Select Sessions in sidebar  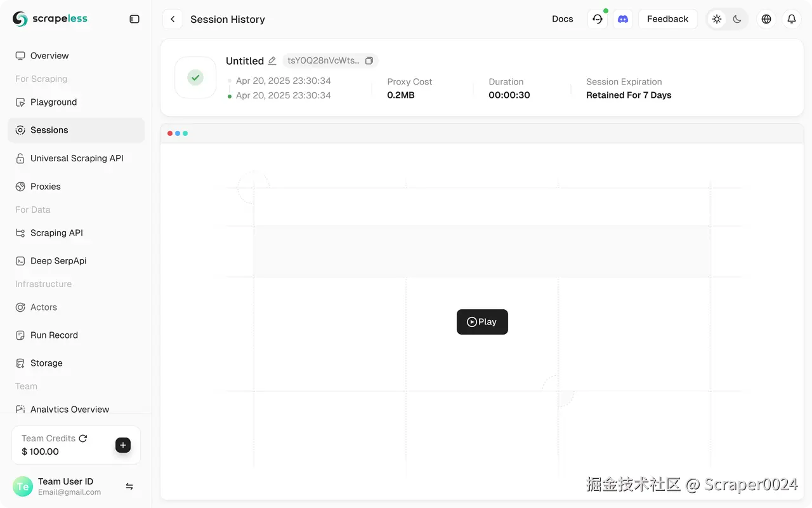point(76,130)
